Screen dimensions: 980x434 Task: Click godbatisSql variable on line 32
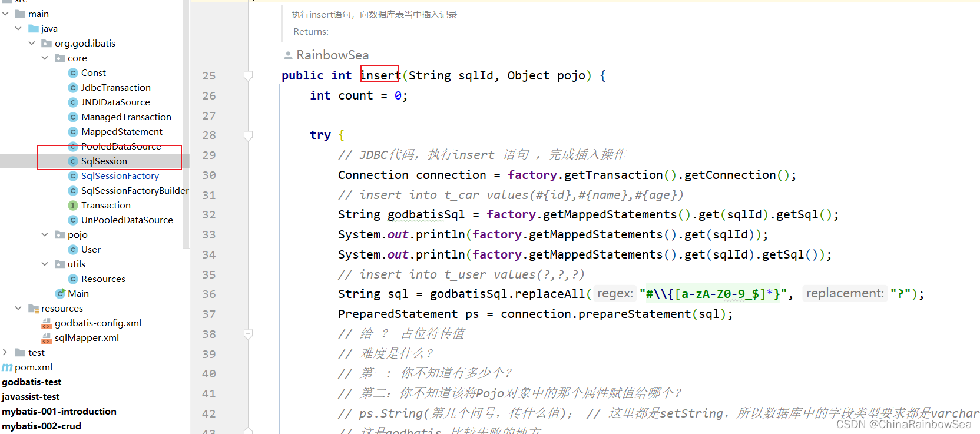pyautogui.click(x=426, y=214)
